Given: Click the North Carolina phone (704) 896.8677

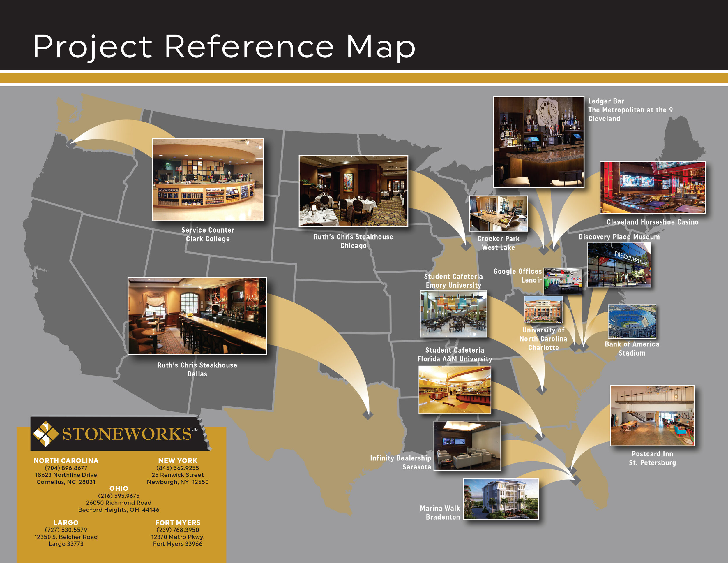Looking at the screenshot, I should [x=66, y=468].
